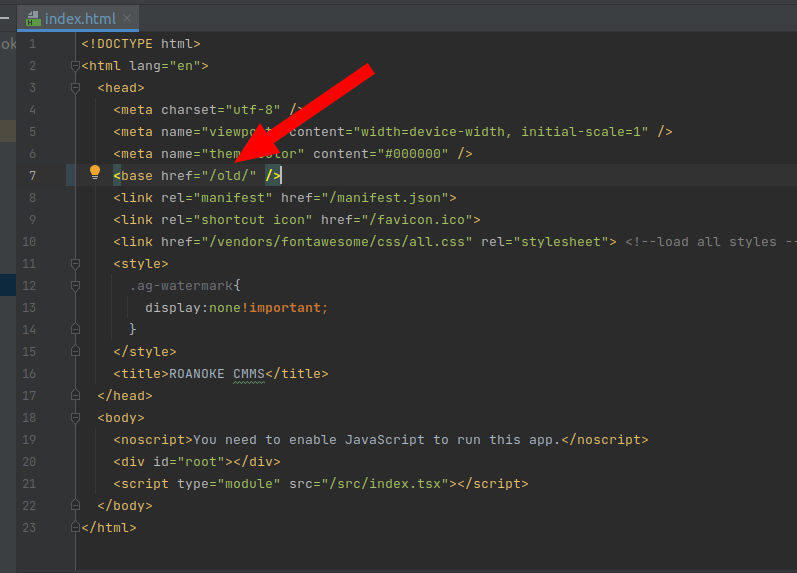
Task: Click fold end marker at closing head line 17
Action: point(75,395)
